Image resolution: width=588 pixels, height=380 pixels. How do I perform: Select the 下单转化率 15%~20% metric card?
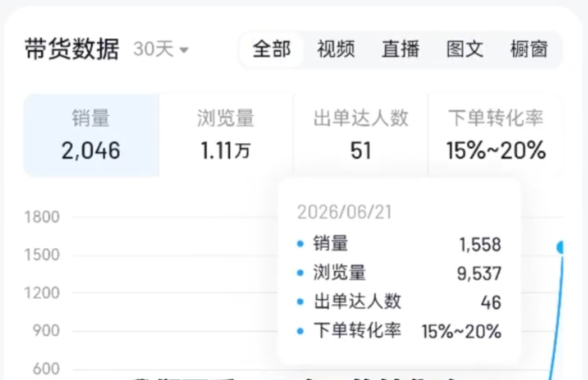(496, 135)
